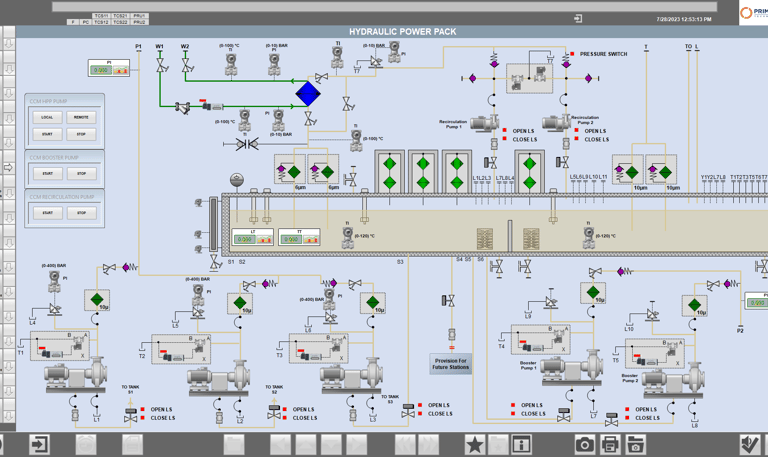The height and width of the screenshot is (457, 768).
Task: Click the Y-strainer on the green line
Action: point(183,107)
